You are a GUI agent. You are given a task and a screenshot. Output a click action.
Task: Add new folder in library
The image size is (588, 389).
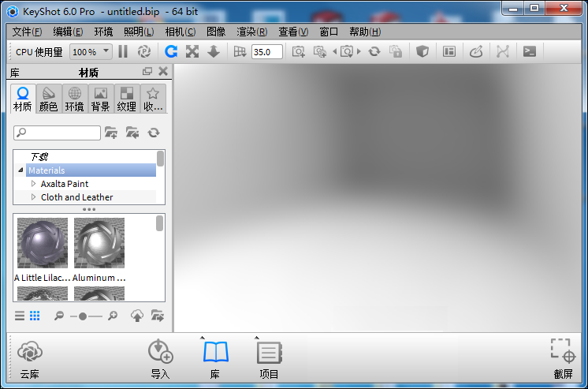pos(111,133)
